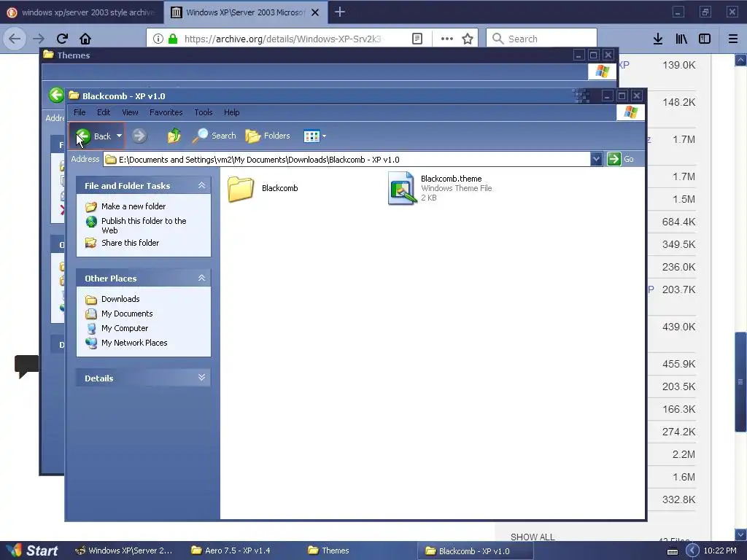Click the archive.org URL field
Viewport: 747px width, 560px height.
[283, 39]
